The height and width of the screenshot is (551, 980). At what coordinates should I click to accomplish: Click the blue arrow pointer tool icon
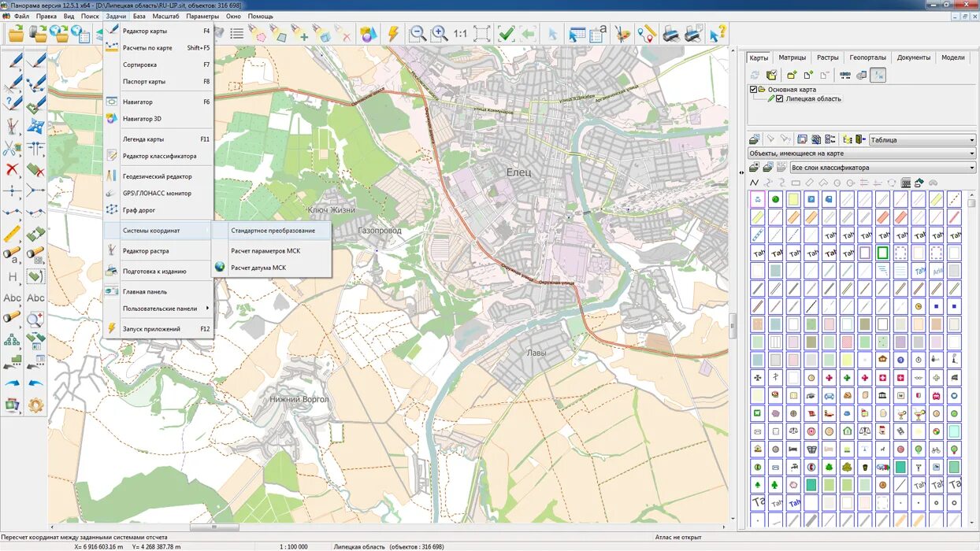(x=552, y=34)
